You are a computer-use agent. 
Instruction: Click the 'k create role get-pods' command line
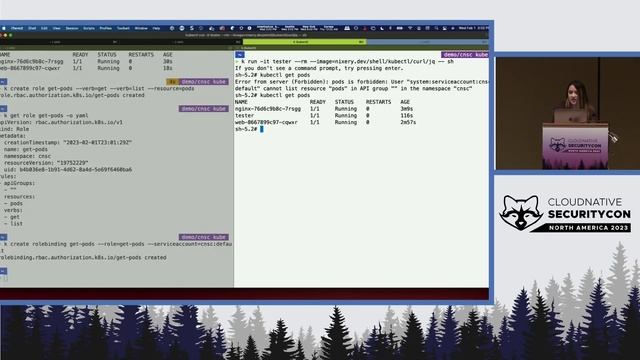[99, 88]
